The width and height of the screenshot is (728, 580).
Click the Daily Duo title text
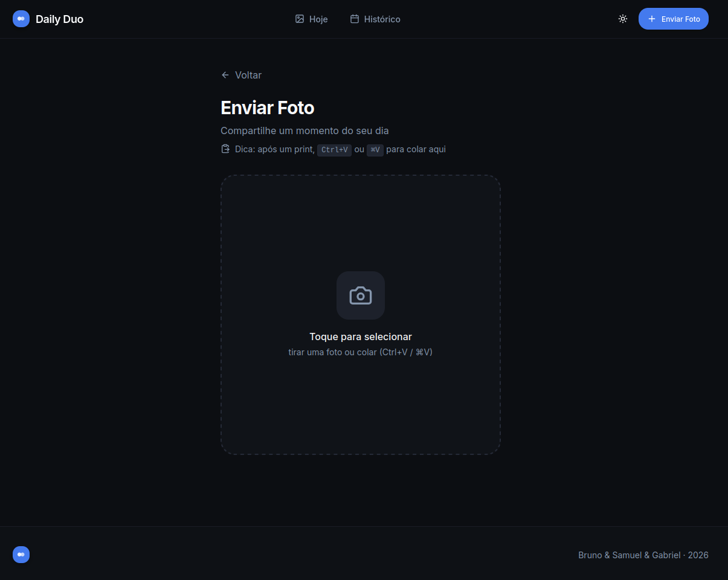coord(59,19)
